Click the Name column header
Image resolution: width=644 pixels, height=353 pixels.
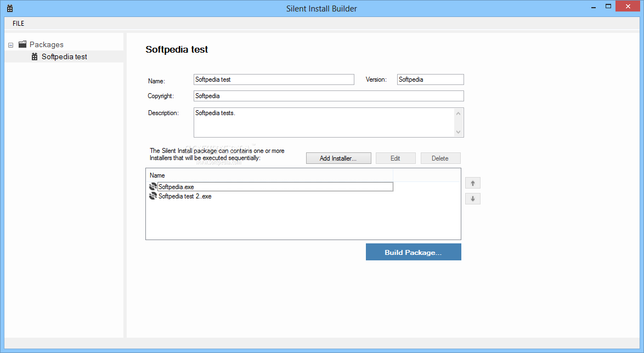(x=270, y=175)
